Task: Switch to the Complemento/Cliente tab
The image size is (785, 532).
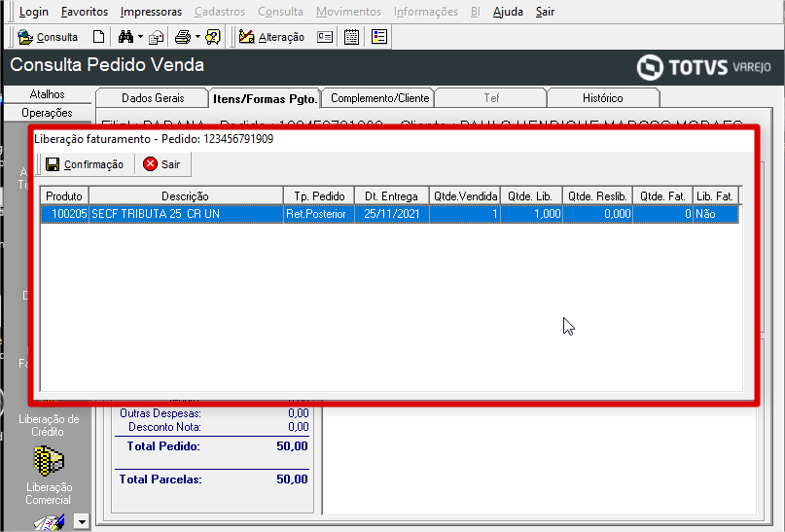Action: [379, 98]
